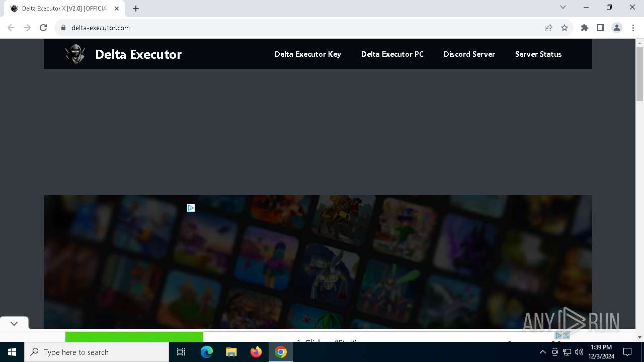644x362 pixels.
Task: Go to the Discord Server link
Action: pyautogui.click(x=469, y=54)
